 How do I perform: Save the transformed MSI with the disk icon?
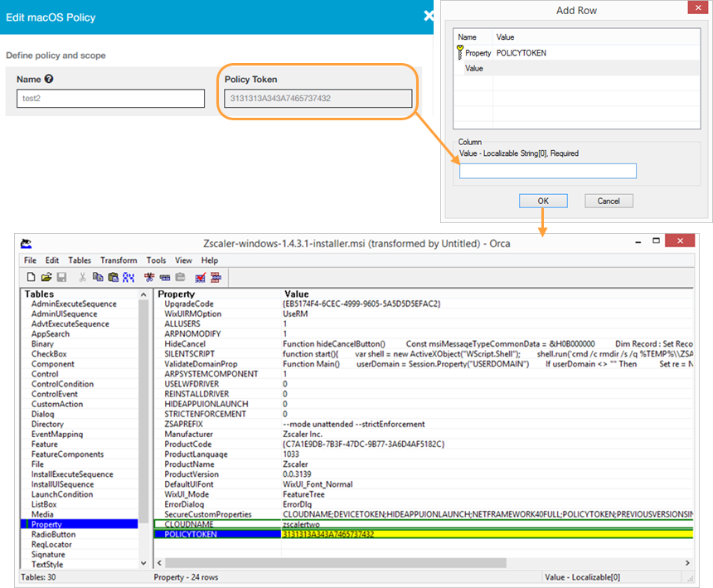pos(61,277)
